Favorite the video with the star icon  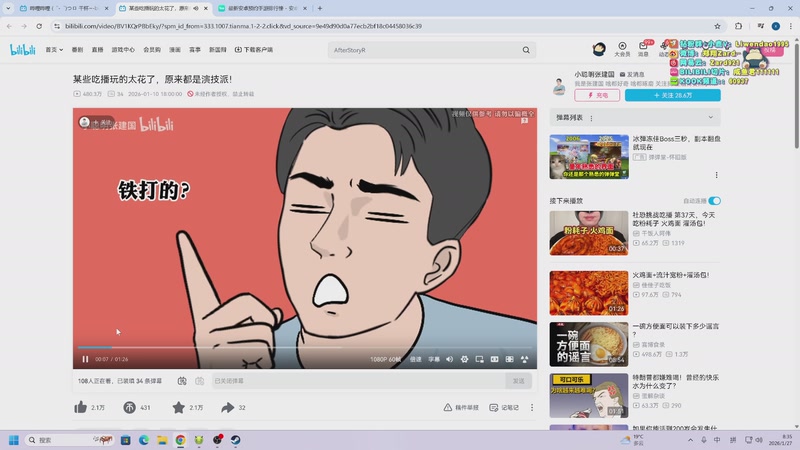[179, 407]
